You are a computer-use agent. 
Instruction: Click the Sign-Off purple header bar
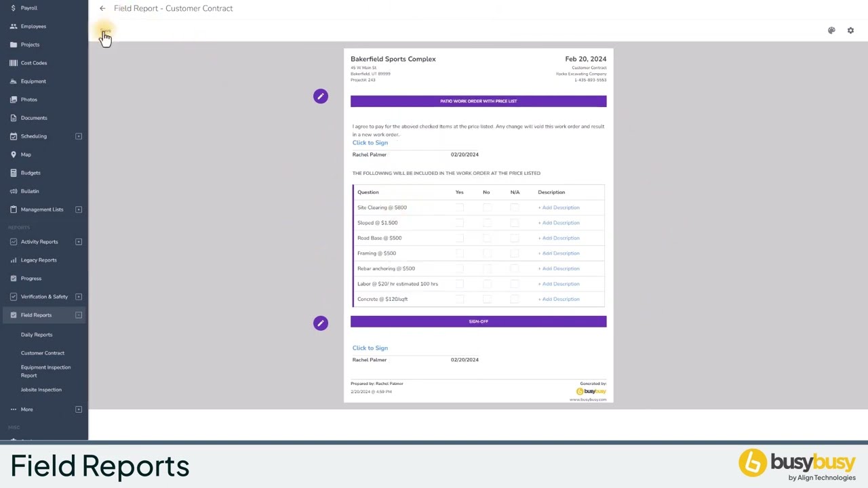click(479, 321)
